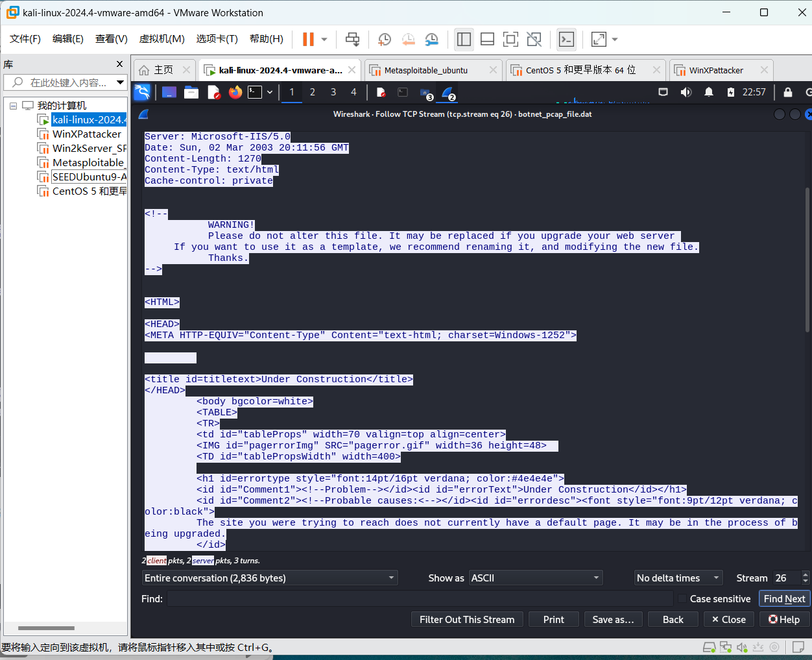Close the kali-linux-2024.4 tab
Image resolution: width=812 pixels, height=660 pixels.
tap(352, 69)
